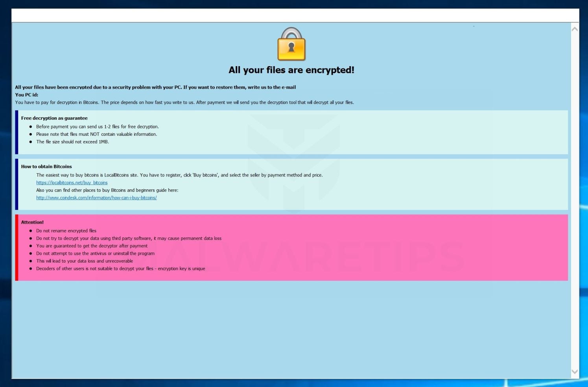Click 'All your files have been encrypted due' sentence
588x387 pixels.
click(155, 87)
